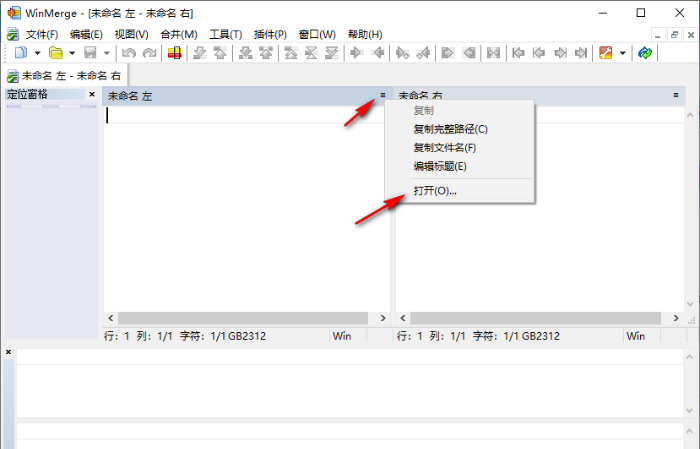
Task: Click the previous conflict toolbar icon
Action: click(x=266, y=53)
